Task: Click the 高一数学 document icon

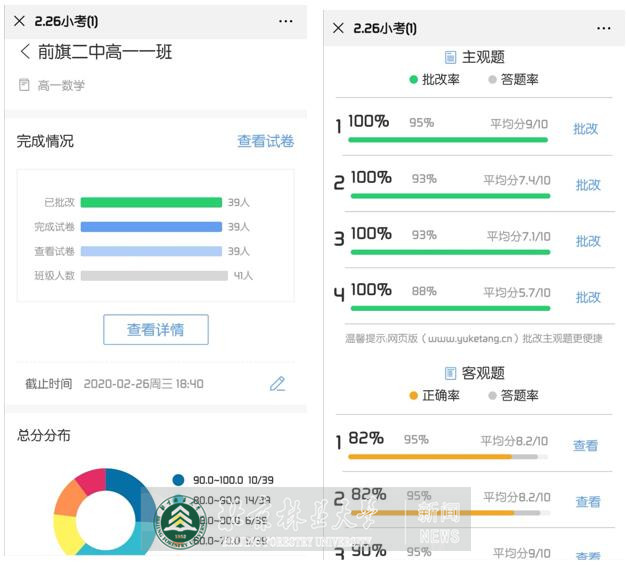Action: click(24, 86)
